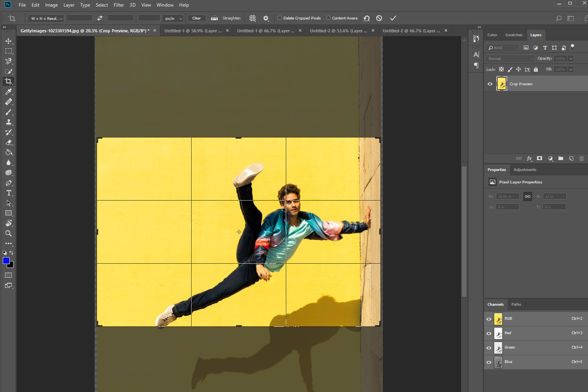Image resolution: width=588 pixels, height=392 pixels.
Task: Swap foreground and background colors
Action: coord(11,253)
